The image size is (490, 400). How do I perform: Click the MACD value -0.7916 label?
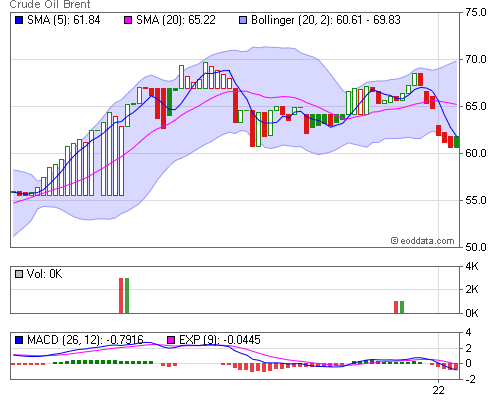point(125,340)
